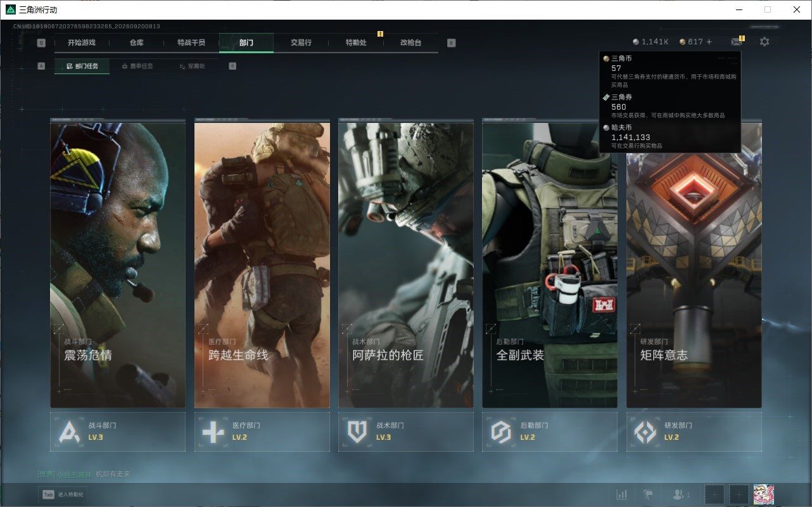The width and height of the screenshot is (812, 507).
Task: Click the Haf coin icon beside 1,141K
Action: tap(636, 42)
